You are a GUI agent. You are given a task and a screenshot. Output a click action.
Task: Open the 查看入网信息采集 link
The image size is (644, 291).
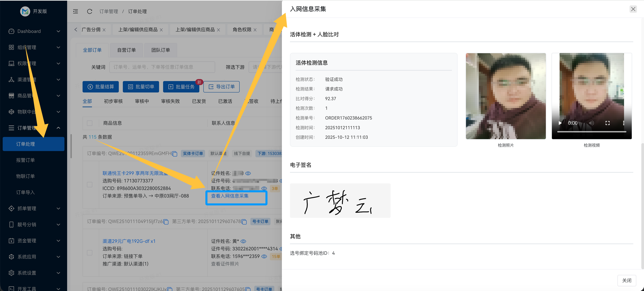(x=230, y=196)
